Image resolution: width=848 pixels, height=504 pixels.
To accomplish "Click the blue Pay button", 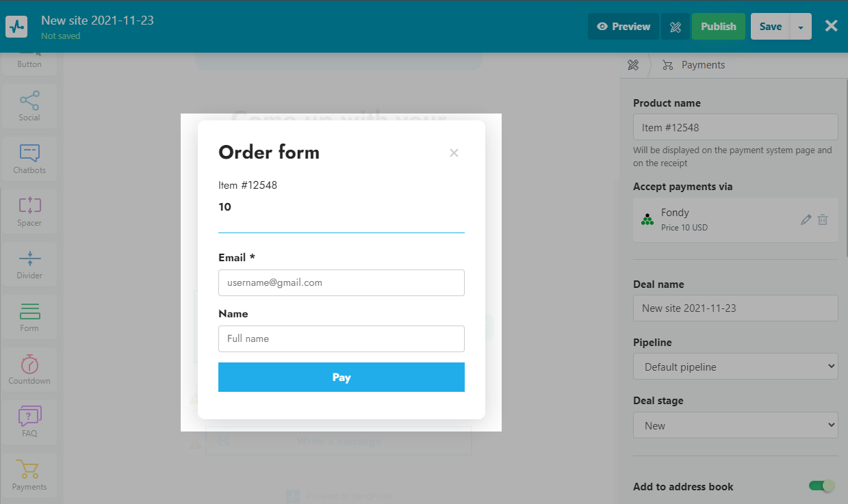I will tap(341, 377).
